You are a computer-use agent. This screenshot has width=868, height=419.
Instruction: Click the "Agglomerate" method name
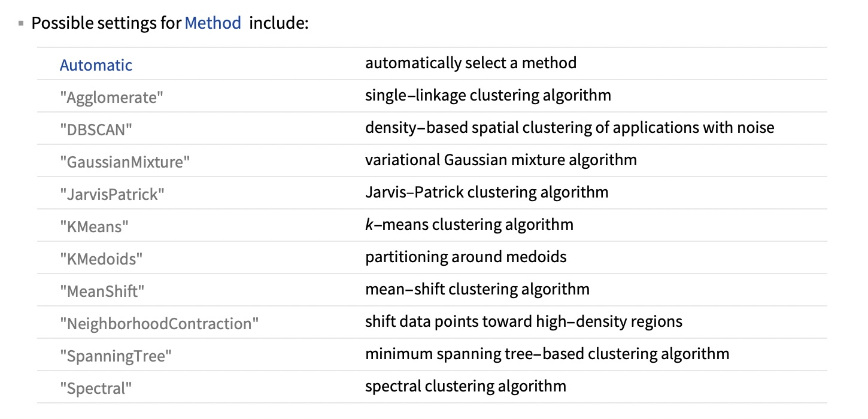pos(111,98)
